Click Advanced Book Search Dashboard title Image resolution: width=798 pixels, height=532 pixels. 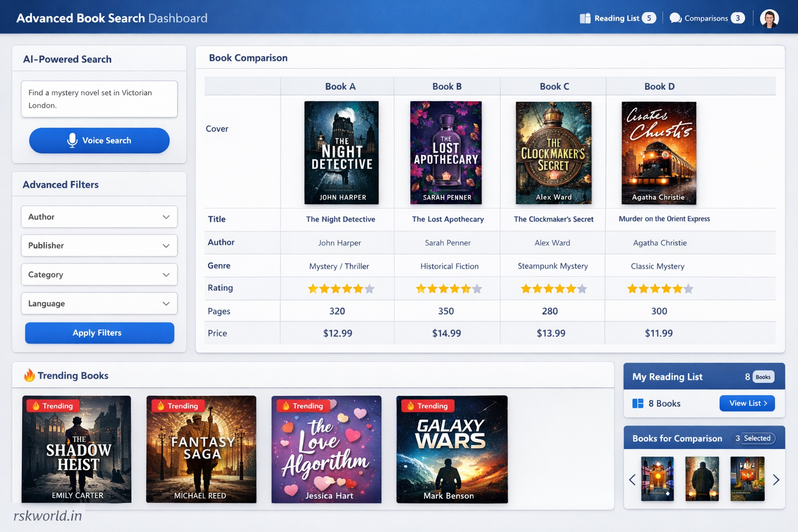click(x=112, y=18)
